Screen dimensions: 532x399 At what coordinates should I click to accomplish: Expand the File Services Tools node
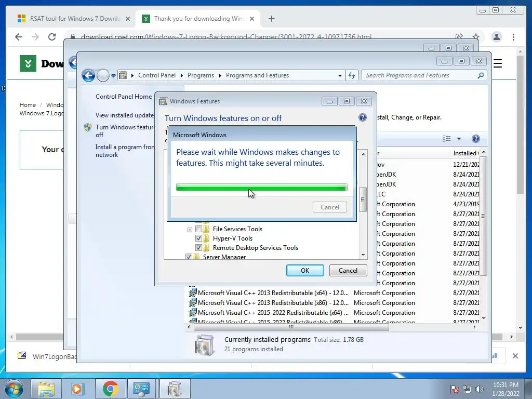coord(190,230)
